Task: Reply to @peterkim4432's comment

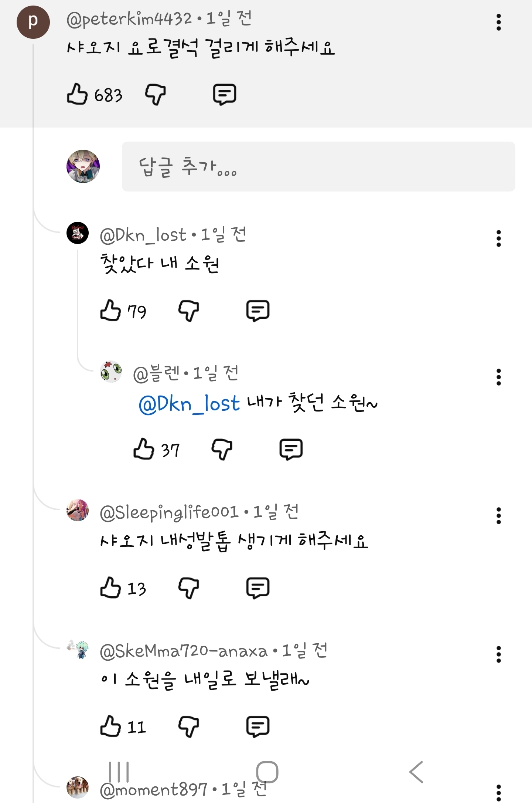Action: 224,94
